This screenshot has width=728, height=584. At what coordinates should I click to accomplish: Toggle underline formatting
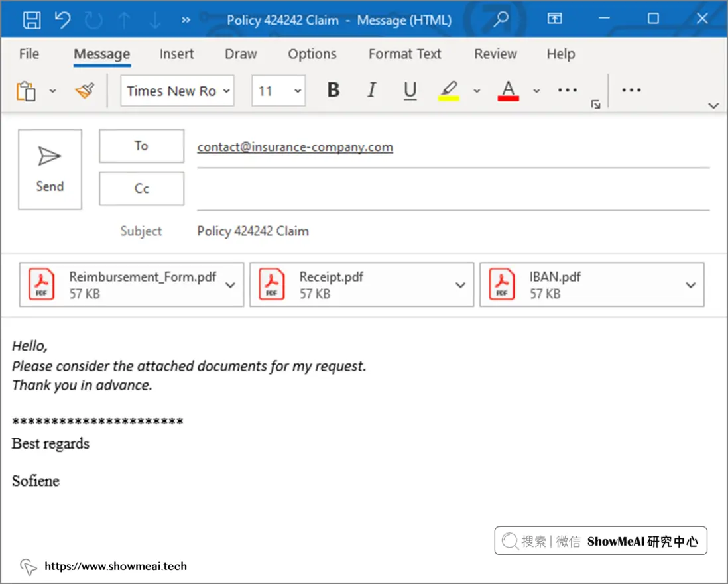click(410, 89)
